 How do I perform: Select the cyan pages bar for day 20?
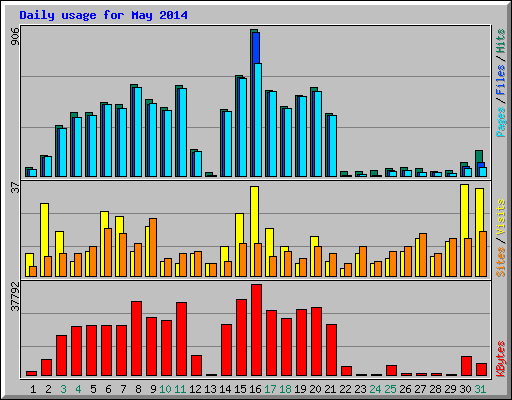[317, 134]
